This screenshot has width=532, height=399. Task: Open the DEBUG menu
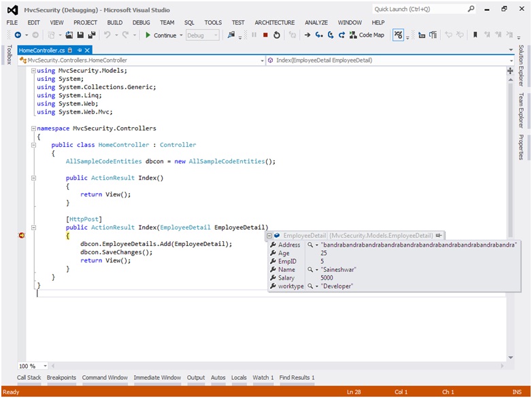coord(141,22)
